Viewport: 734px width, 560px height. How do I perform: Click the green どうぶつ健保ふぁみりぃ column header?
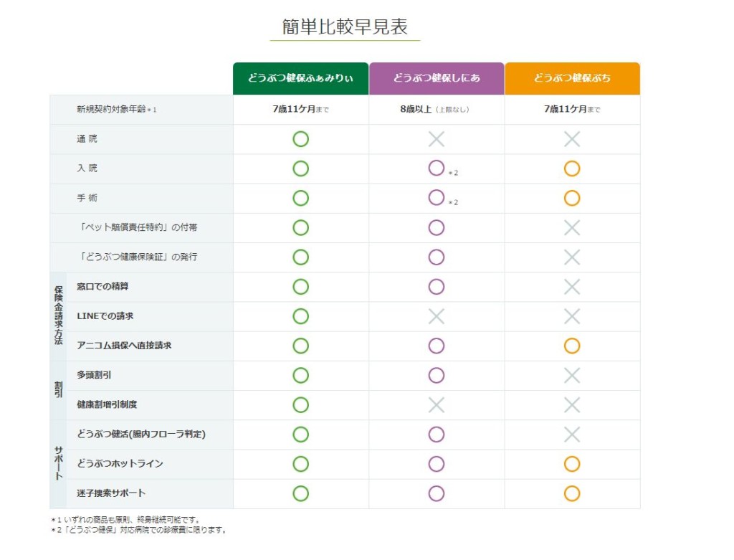coord(300,78)
